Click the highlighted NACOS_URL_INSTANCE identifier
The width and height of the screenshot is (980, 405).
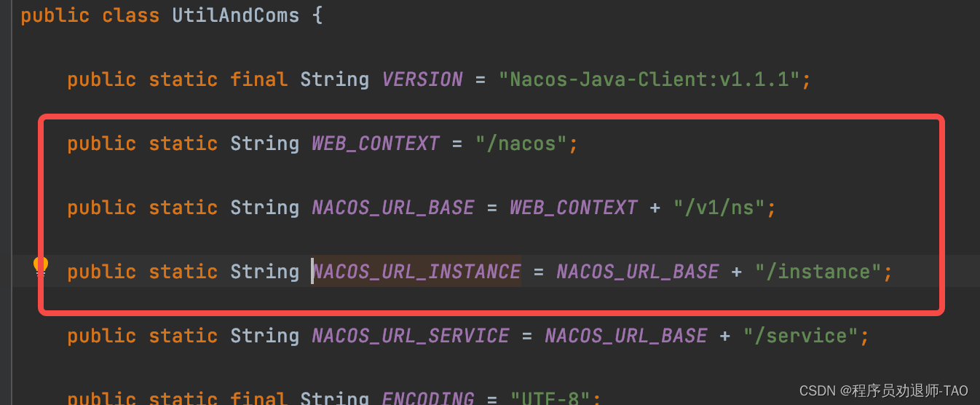[416, 272]
